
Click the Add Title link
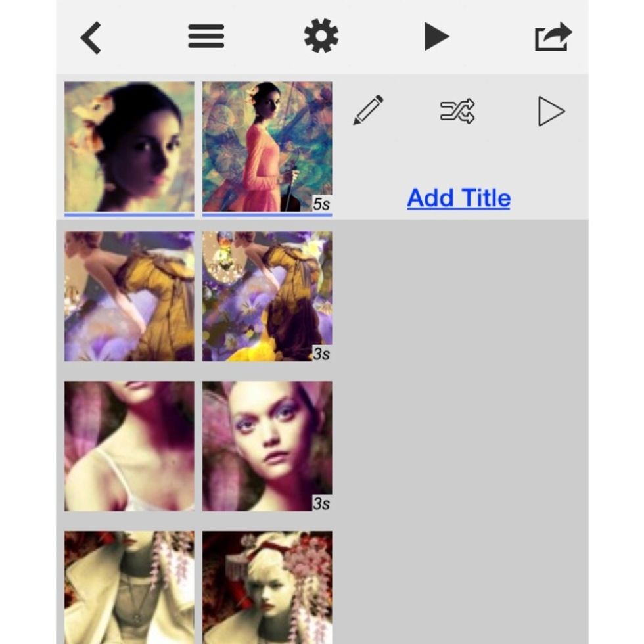458,198
